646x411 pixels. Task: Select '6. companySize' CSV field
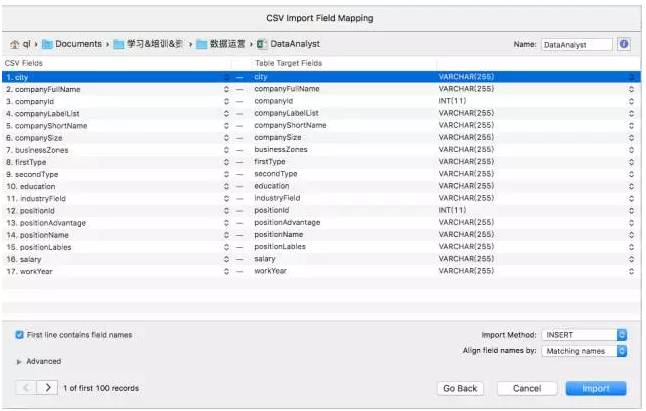tap(34, 138)
